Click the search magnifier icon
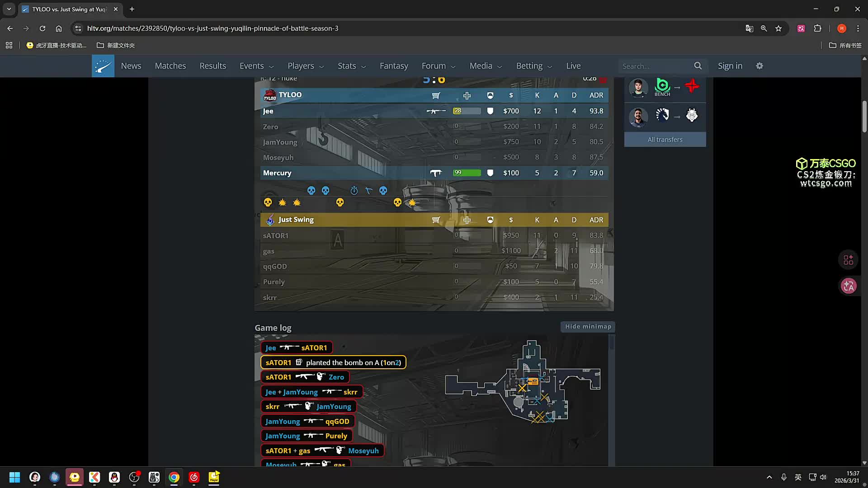868x488 pixels. (698, 66)
